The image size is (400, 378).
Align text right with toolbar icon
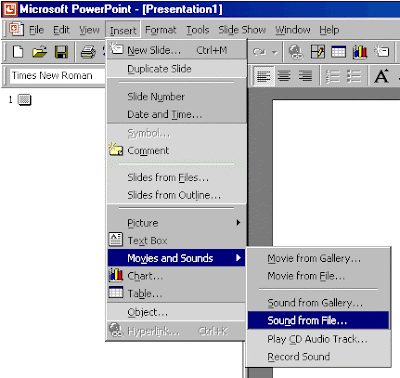pyautogui.click(x=305, y=76)
